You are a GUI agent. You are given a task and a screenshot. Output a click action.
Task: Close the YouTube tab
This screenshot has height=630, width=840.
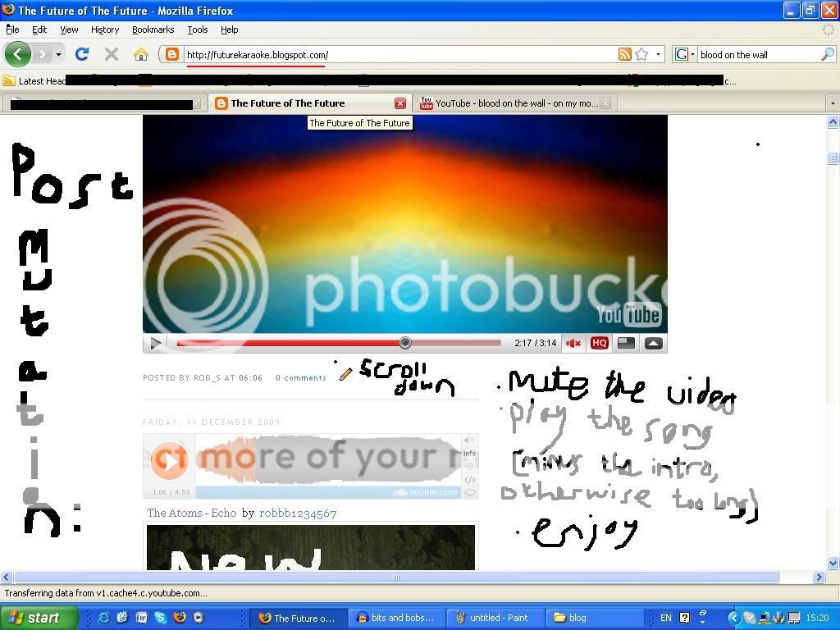tap(605, 103)
